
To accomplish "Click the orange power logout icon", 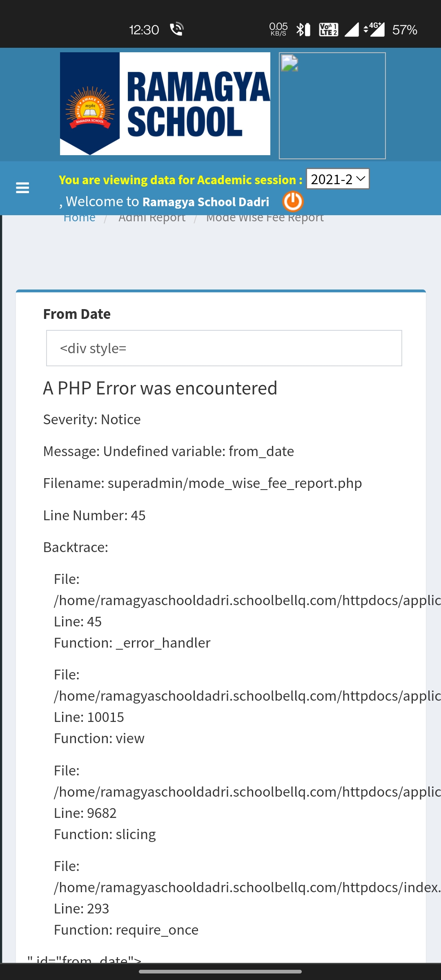I will pyautogui.click(x=293, y=201).
